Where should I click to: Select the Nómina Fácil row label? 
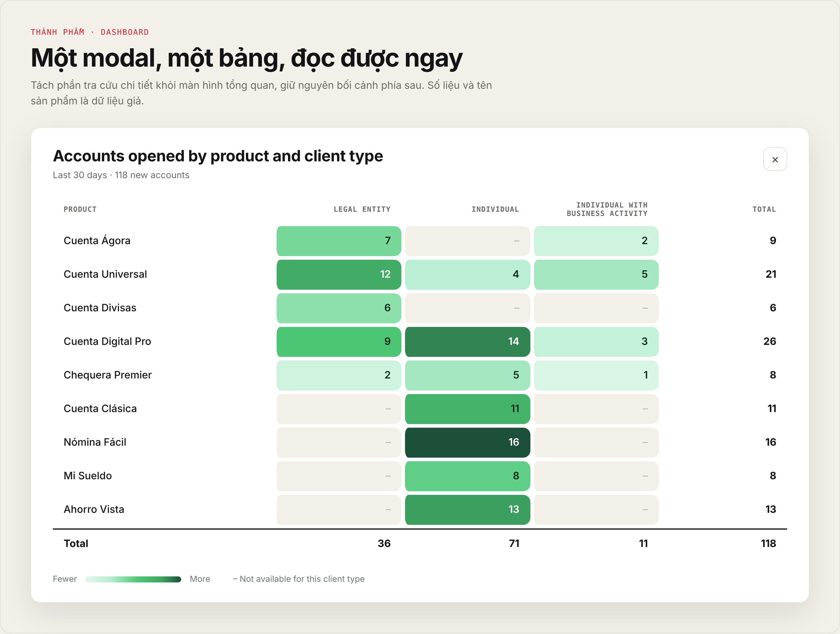tap(95, 442)
